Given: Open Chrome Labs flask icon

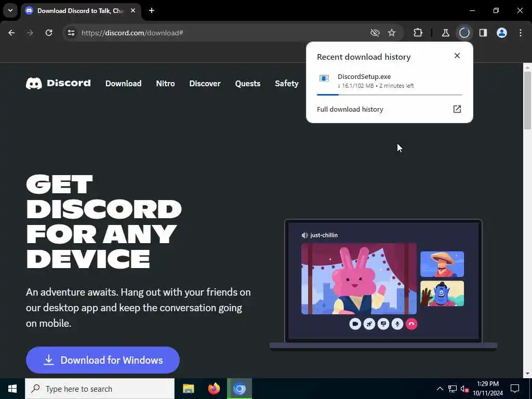Looking at the screenshot, I should [x=445, y=33].
